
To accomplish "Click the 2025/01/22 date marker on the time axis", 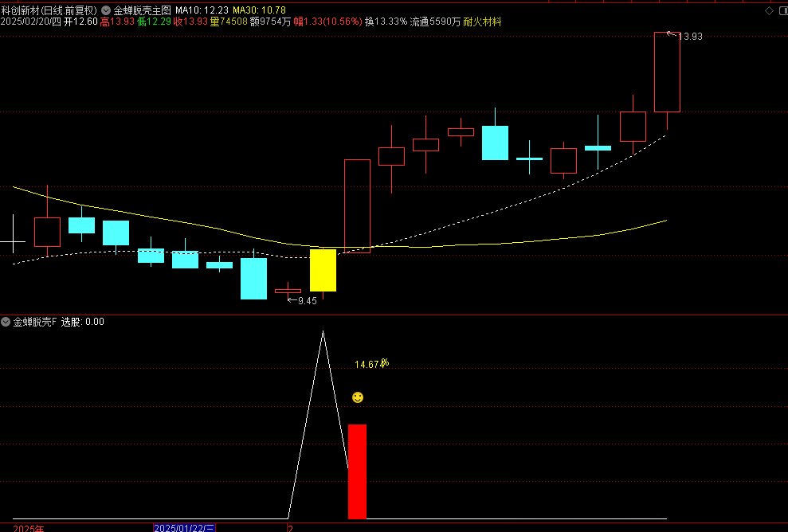I will click(184, 528).
